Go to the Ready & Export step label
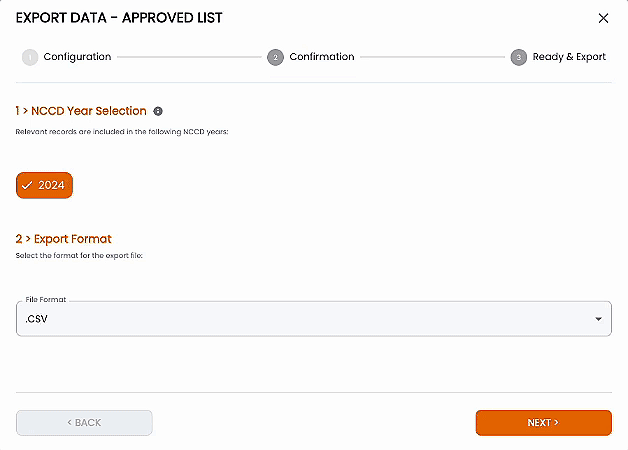Image resolution: width=628 pixels, height=450 pixels. pyautogui.click(x=569, y=57)
